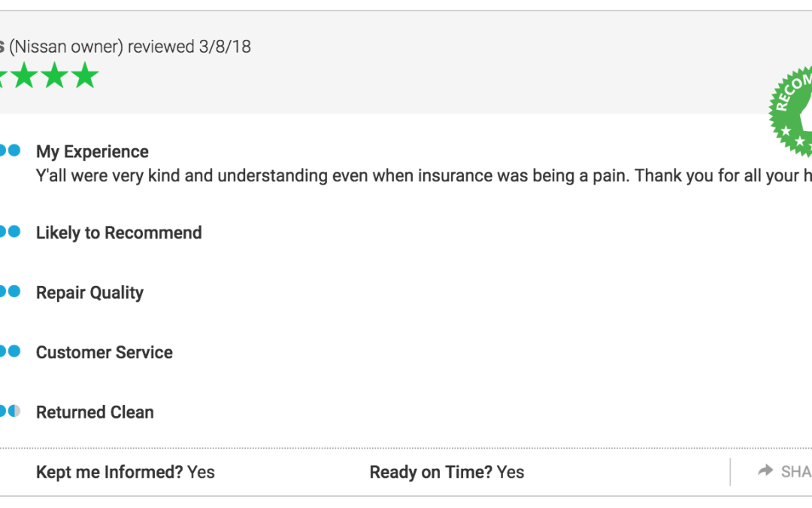Click the Nissan owner text
Screen dimensions: 812x508
click(66, 47)
